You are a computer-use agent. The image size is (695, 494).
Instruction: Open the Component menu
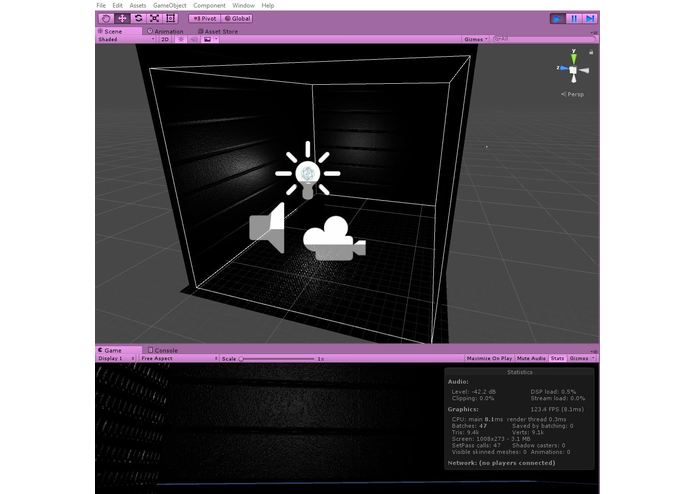pyautogui.click(x=209, y=5)
